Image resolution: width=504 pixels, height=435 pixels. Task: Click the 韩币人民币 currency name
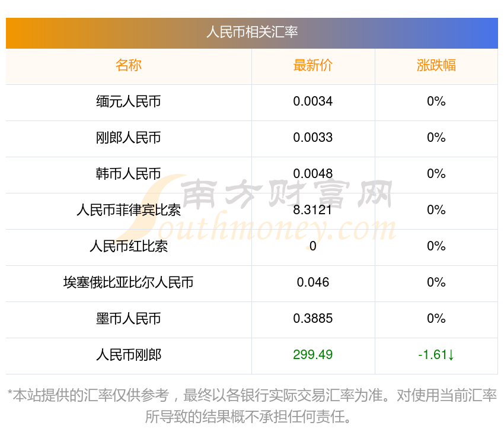(x=129, y=174)
